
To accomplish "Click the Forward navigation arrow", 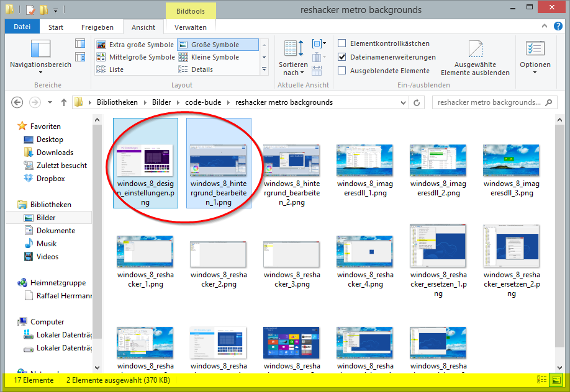I will 35,102.
